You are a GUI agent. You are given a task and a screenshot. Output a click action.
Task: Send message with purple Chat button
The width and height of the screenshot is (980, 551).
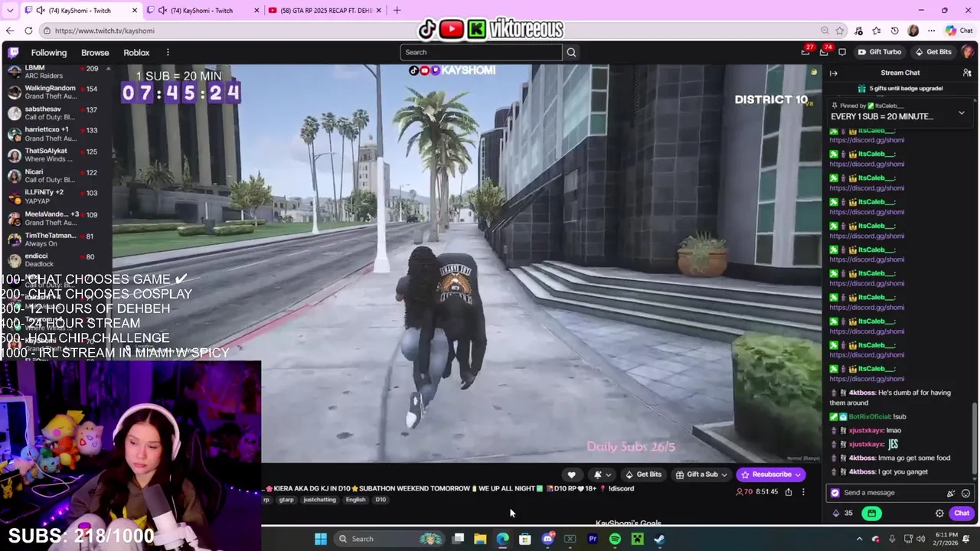coord(962,514)
